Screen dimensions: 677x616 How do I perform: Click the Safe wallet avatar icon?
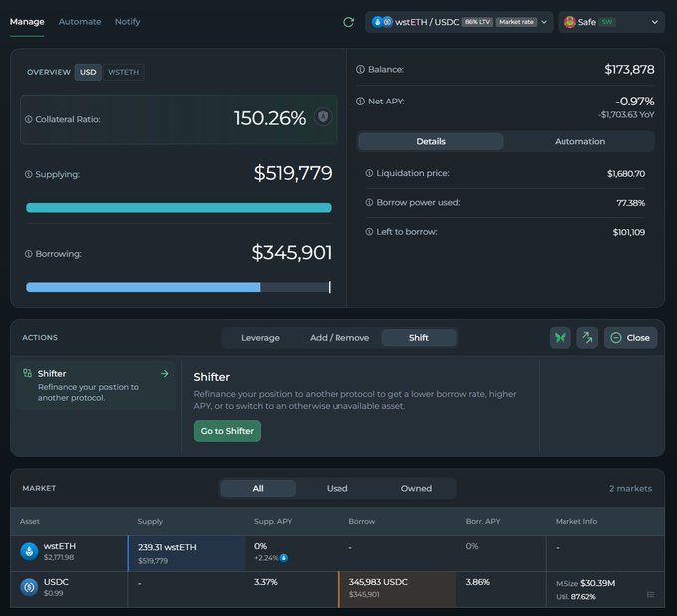tap(569, 22)
